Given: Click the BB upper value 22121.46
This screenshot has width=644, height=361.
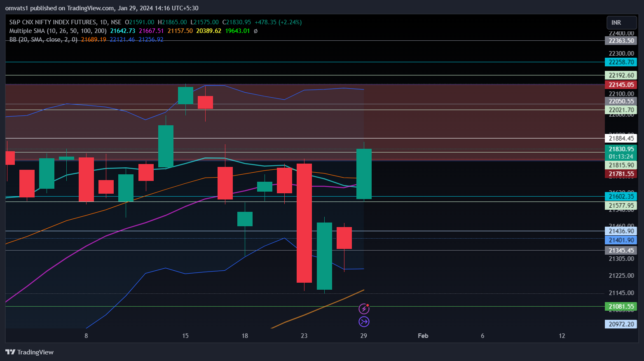Looking at the screenshot, I should click(122, 40).
